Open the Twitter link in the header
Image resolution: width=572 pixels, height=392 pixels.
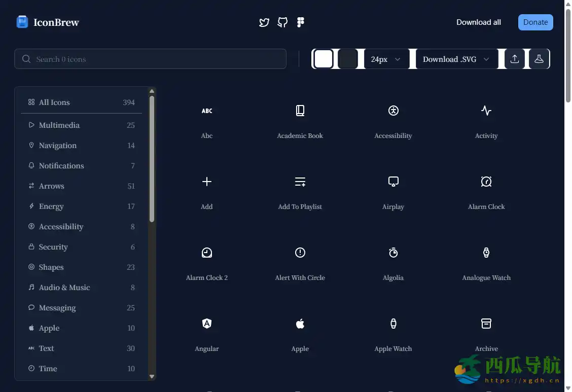264,22
